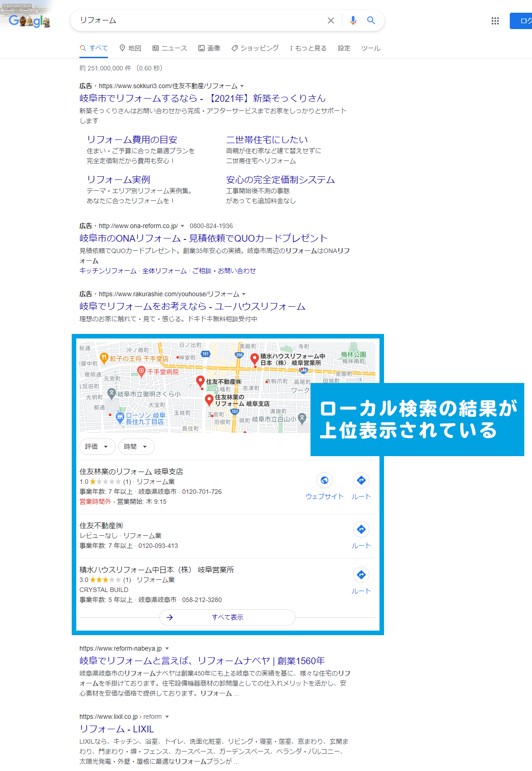The height and width of the screenshot is (771, 532).
Task: Expand the lixil.co.jp result dropdown arrow
Action: pos(167,716)
